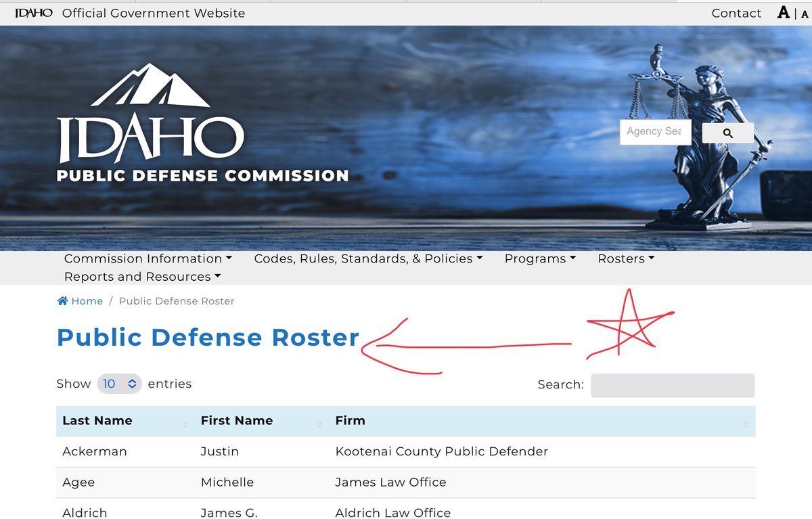Open the Contact page link
This screenshot has width=812, height=519.
coord(736,13)
